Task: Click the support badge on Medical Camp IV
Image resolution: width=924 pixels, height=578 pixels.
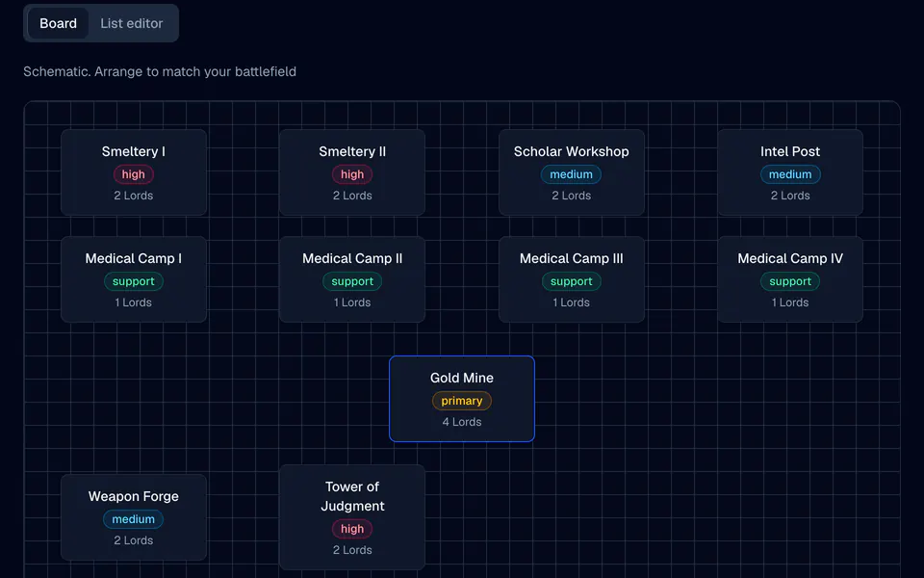Action: (790, 281)
